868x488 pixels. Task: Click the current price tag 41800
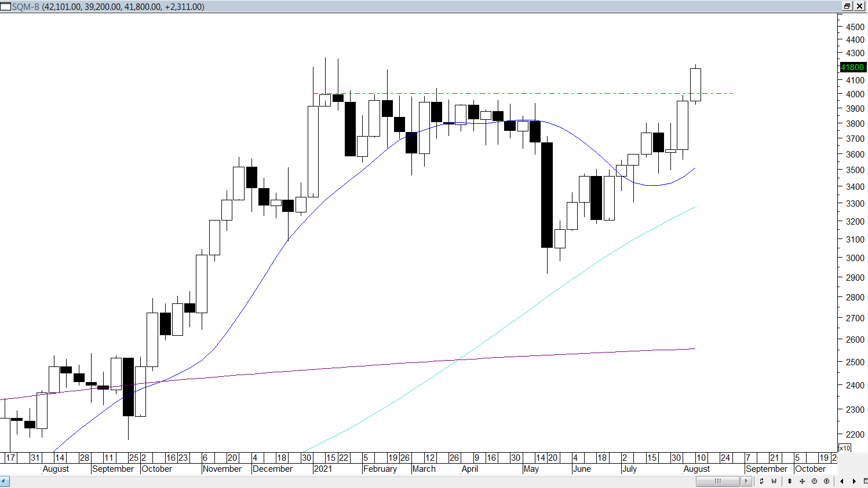click(853, 67)
